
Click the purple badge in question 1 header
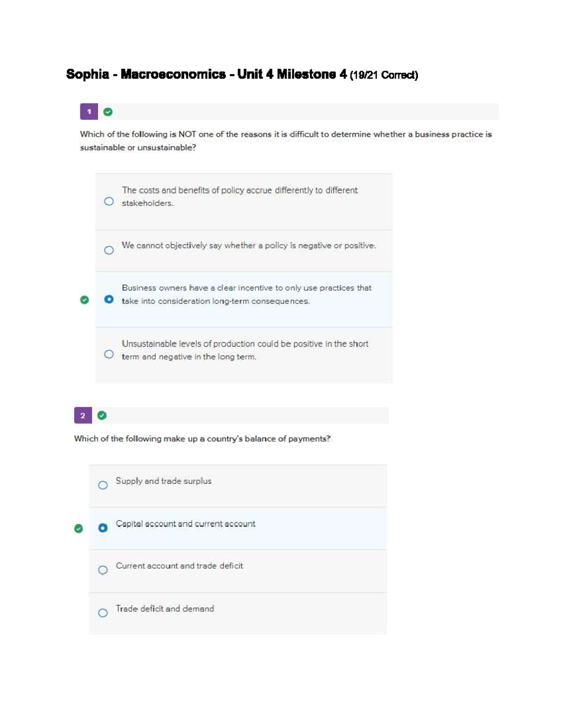coord(89,111)
